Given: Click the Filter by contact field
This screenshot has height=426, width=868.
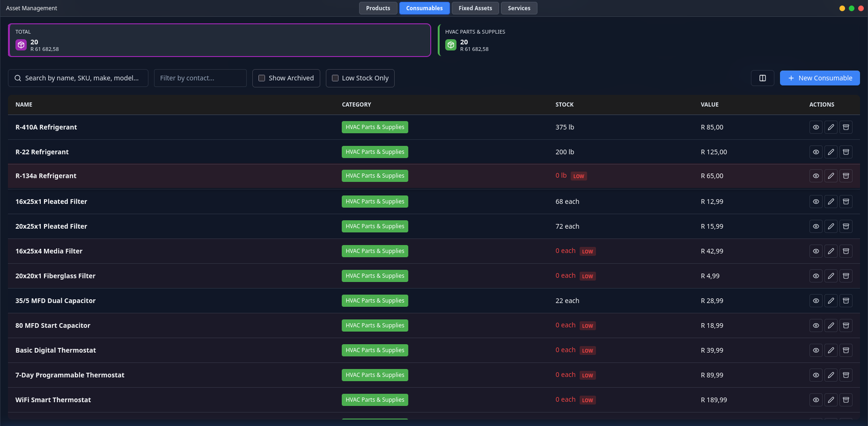Looking at the screenshot, I should tap(200, 78).
